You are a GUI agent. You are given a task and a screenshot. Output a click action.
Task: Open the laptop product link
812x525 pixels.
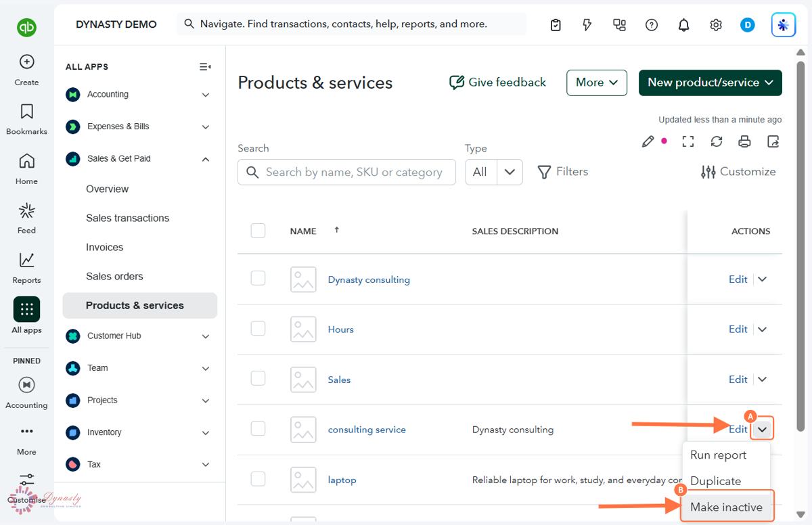pos(342,480)
